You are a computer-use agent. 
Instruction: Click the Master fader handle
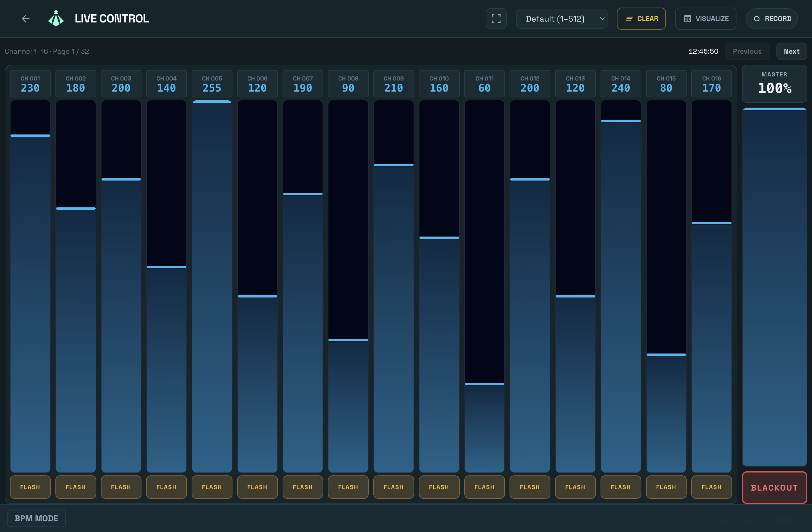774,109
